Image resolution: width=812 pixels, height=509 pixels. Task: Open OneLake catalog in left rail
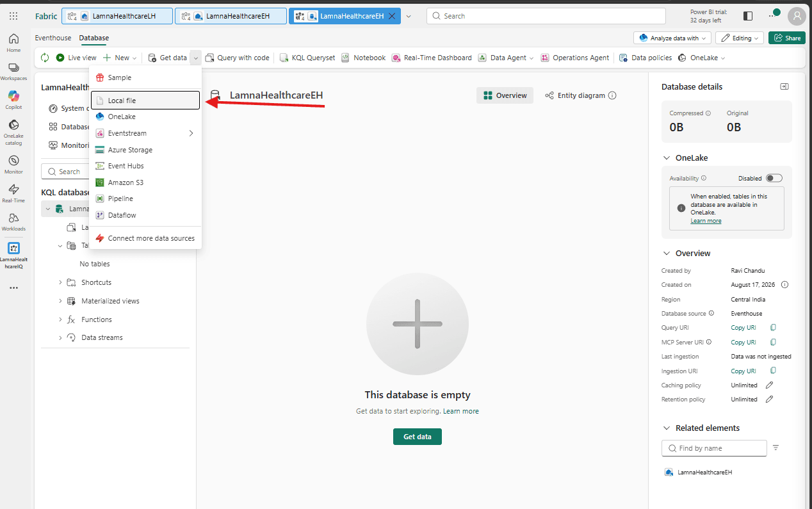(13, 132)
